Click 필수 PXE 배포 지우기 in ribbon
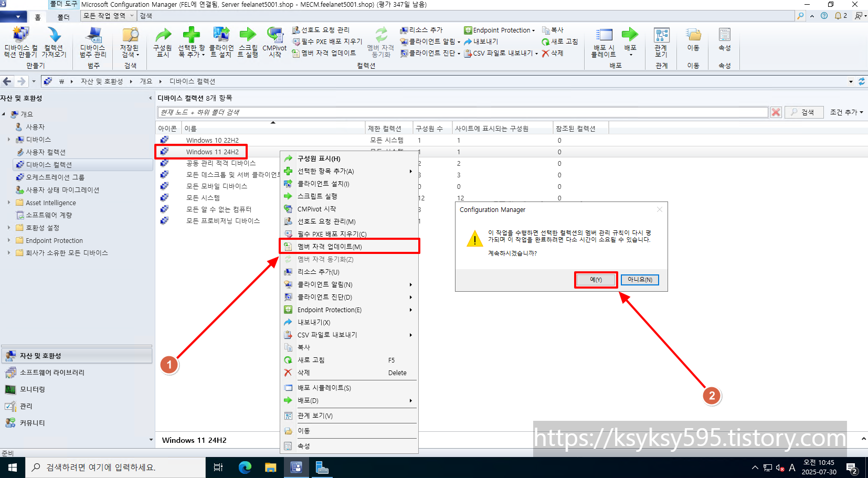This screenshot has height=478, width=868. (327, 41)
